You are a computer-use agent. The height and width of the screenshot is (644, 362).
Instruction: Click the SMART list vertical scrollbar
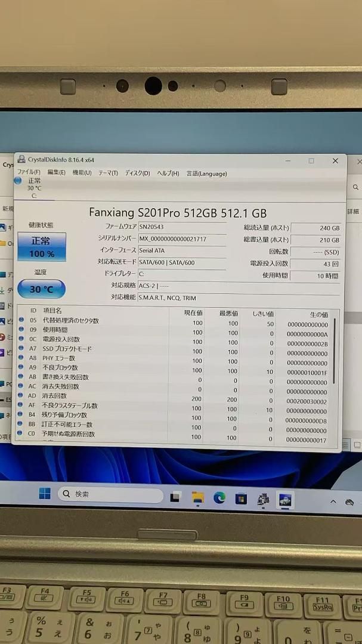tap(335, 351)
